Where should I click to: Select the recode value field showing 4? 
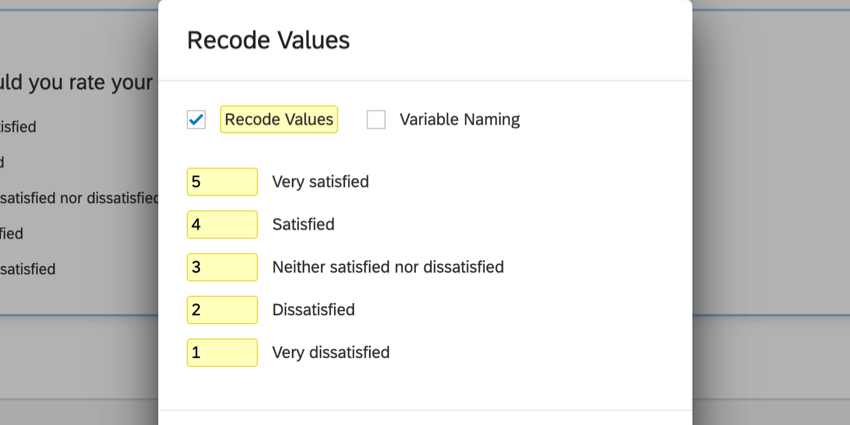(x=222, y=225)
